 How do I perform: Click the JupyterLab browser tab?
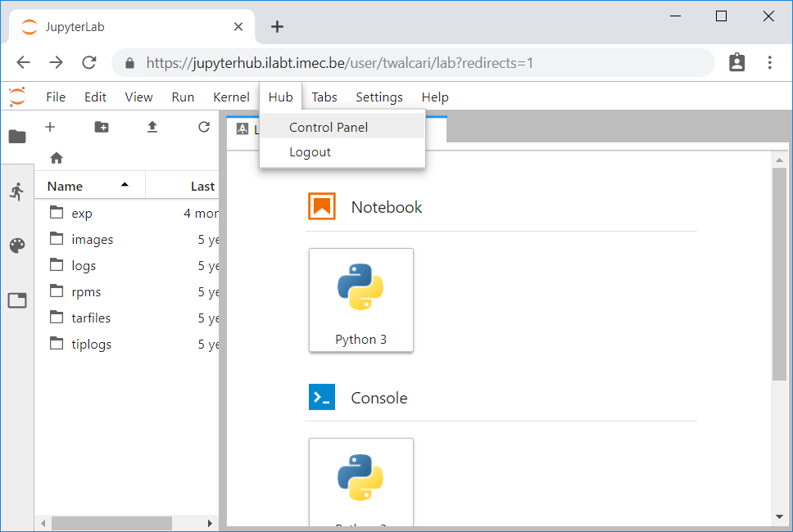click(x=132, y=27)
